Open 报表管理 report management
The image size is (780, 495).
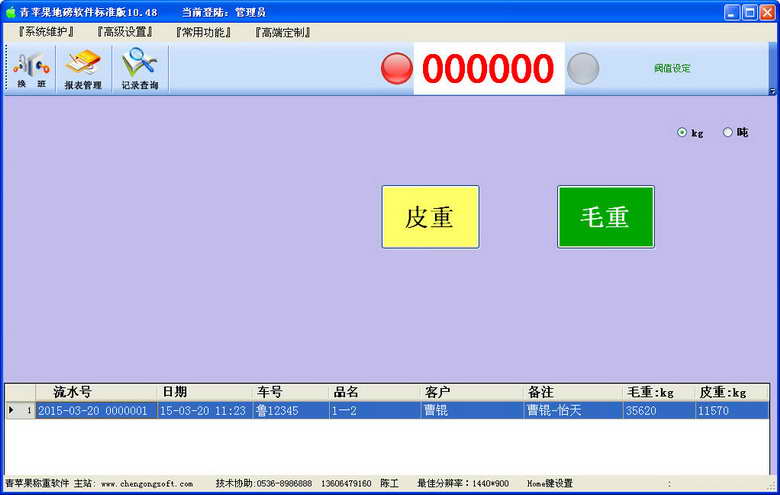coord(83,69)
